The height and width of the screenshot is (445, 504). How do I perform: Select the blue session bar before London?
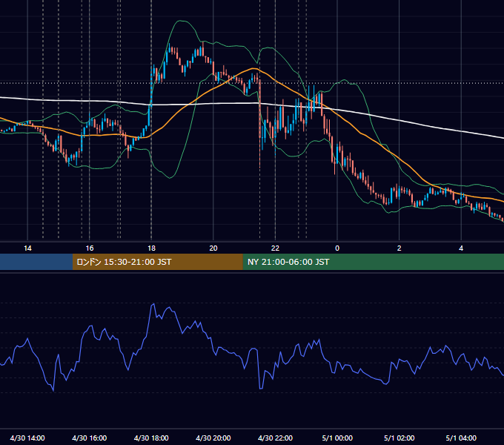[x=36, y=262]
